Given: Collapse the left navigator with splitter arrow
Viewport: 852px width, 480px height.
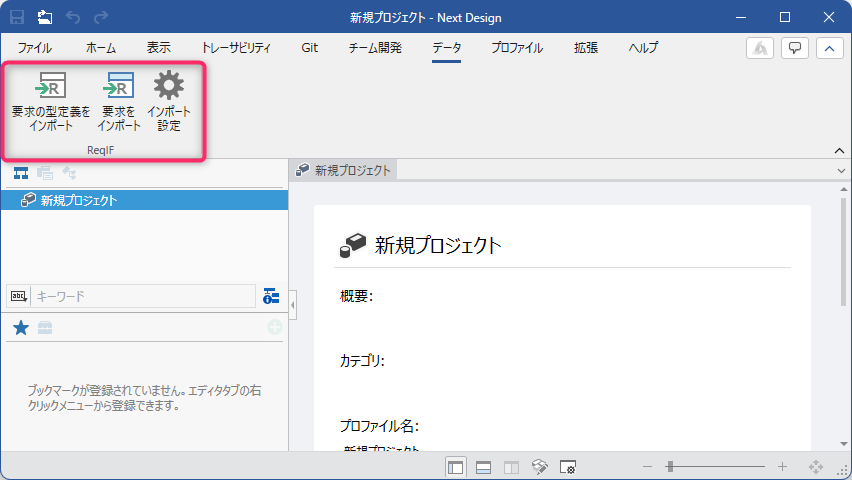Looking at the screenshot, I should [293, 304].
